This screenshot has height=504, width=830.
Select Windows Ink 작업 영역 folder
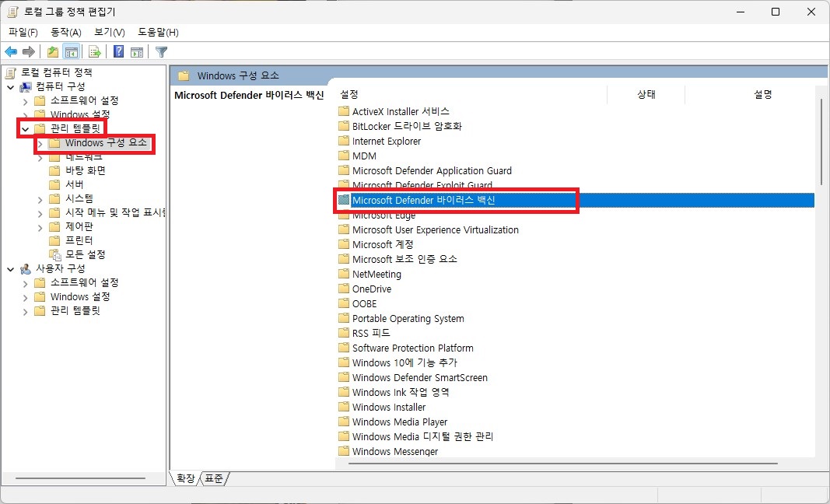point(401,392)
